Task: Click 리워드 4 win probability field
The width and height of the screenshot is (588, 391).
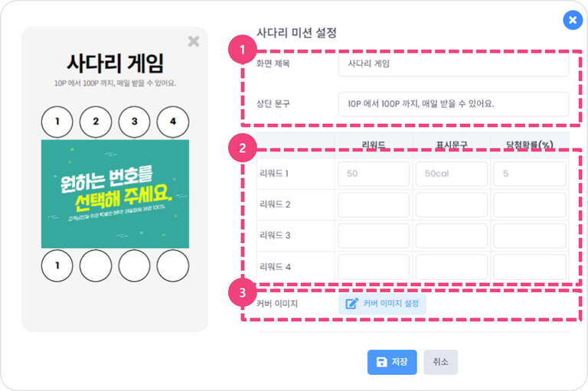Action: click(x=530, y=267)
